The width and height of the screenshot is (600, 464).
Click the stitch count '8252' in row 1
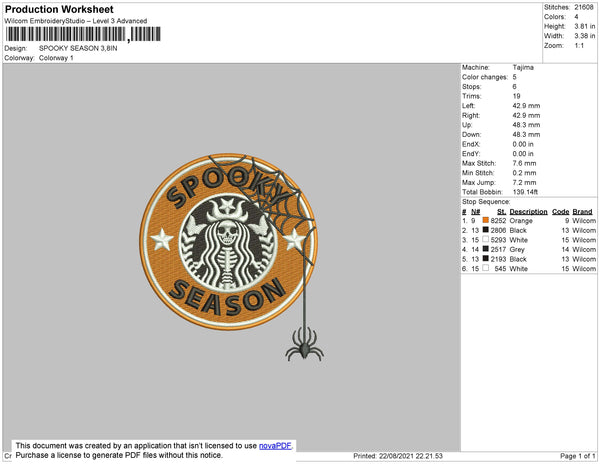(498, 221)
